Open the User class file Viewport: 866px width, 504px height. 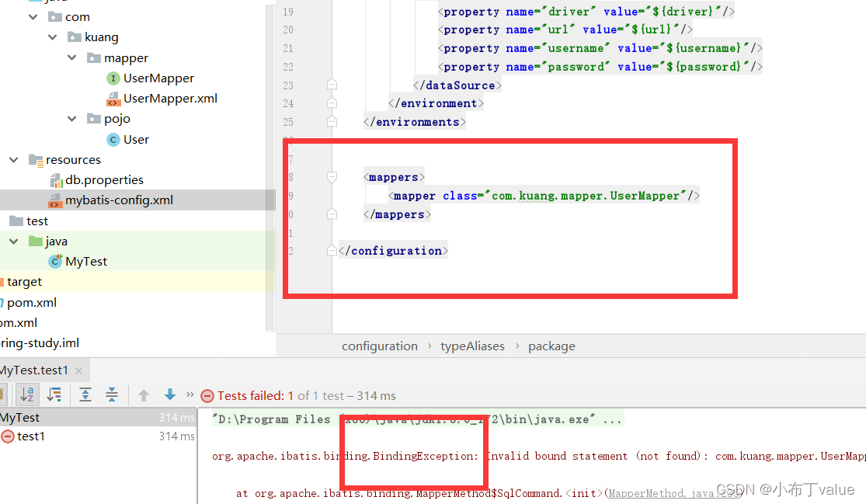pos(137,140)
